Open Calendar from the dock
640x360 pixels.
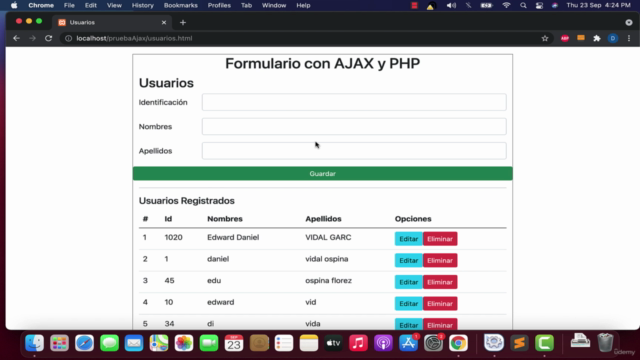coord(234,343)
